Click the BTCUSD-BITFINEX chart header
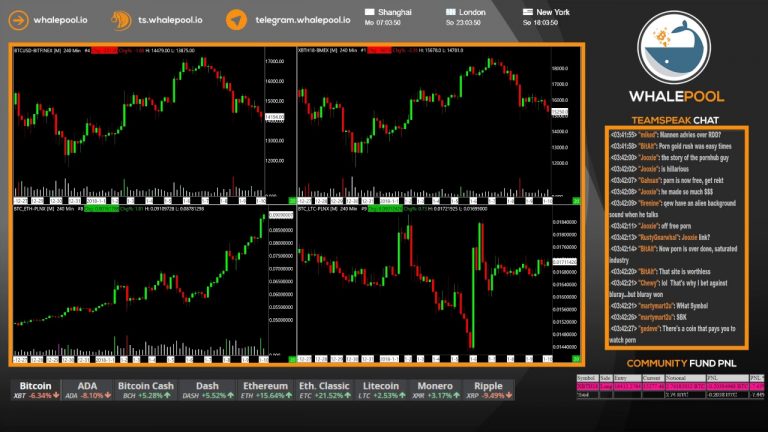This screenshot has height=432, width=768. (104, 50)
